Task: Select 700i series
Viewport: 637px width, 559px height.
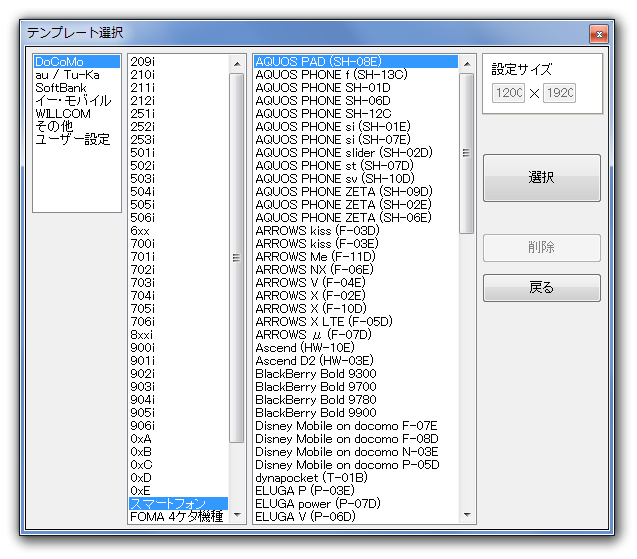Action: (x=178, y=244)
